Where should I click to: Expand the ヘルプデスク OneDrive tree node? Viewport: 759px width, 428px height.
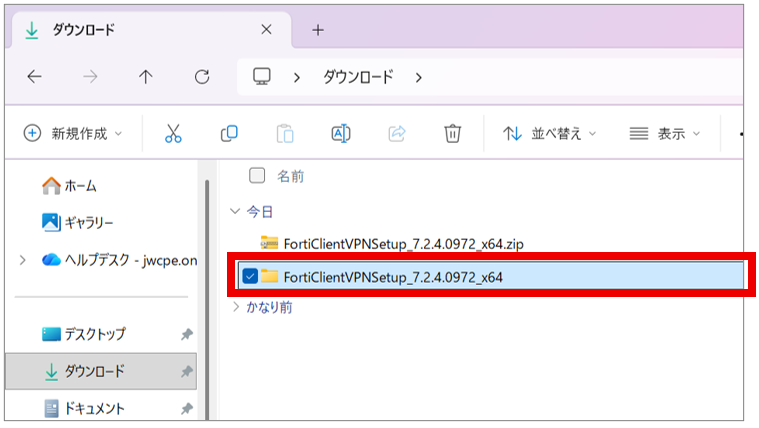(x=22, y=260)
